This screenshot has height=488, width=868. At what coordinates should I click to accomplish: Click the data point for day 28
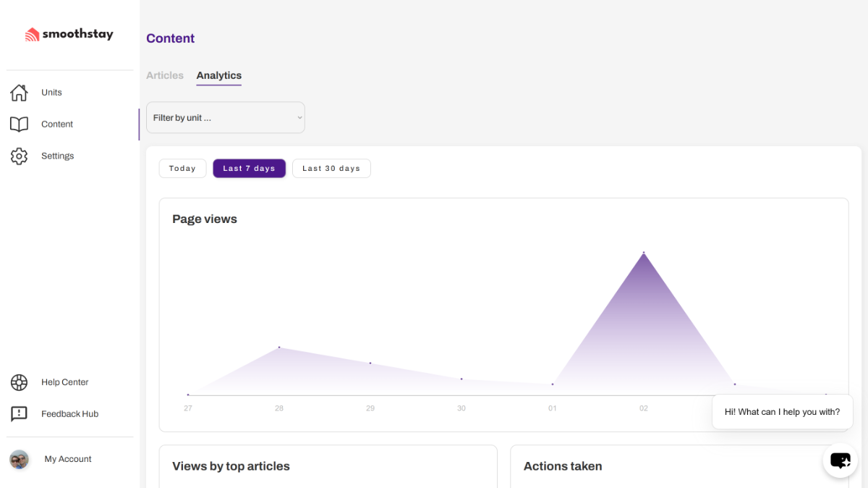click(x=279, y=348)
